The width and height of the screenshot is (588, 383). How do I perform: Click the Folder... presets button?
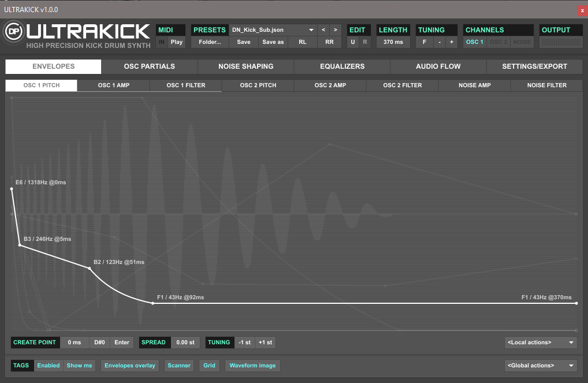210,42
